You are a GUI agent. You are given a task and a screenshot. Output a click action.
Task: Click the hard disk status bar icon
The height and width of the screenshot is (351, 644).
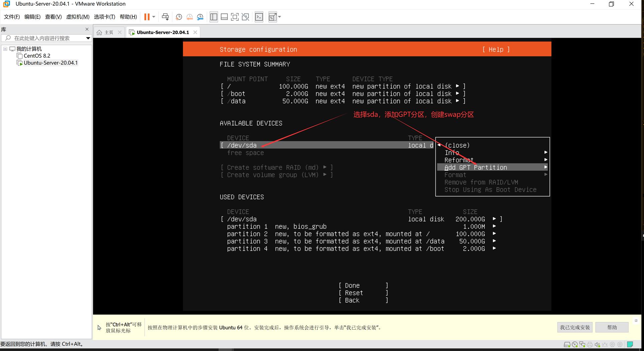coord(567,345)
